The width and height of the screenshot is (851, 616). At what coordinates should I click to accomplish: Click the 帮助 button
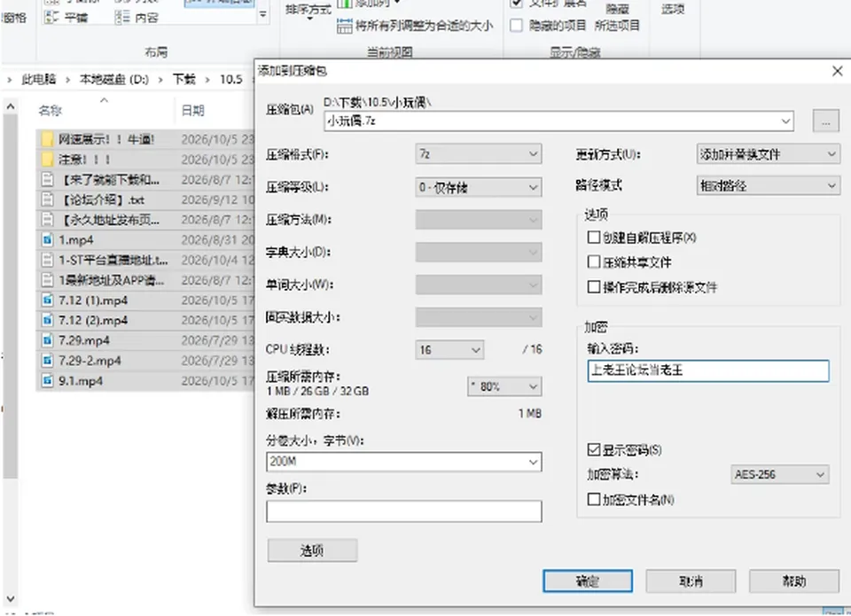[794, 581]
